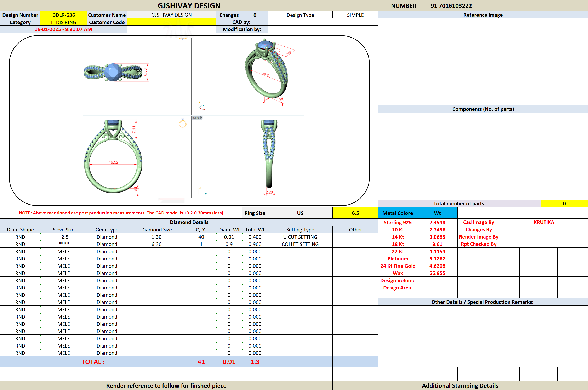The height and width of the screenshot is (390, 588).
Task: Select the **** sieve size cell
Action: (63, 244)
